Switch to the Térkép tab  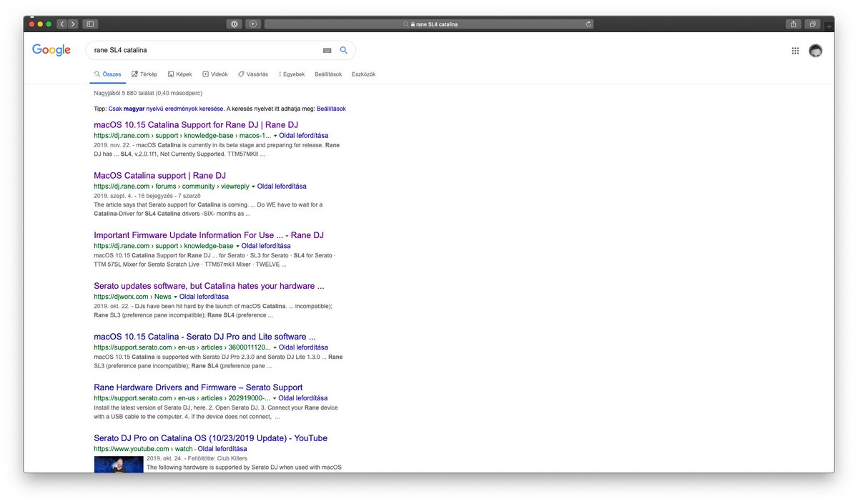pos(144,74)
